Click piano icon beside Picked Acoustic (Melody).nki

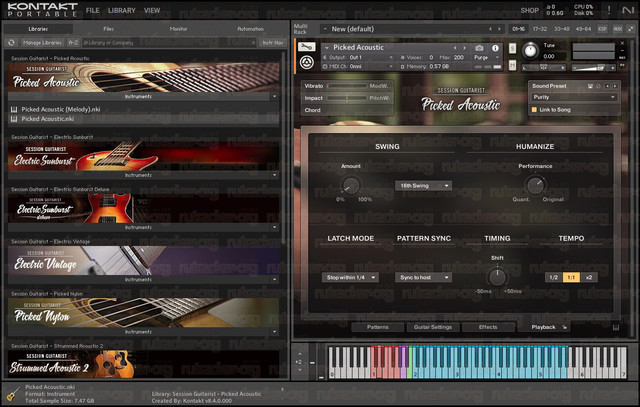[x=14, y=109]
